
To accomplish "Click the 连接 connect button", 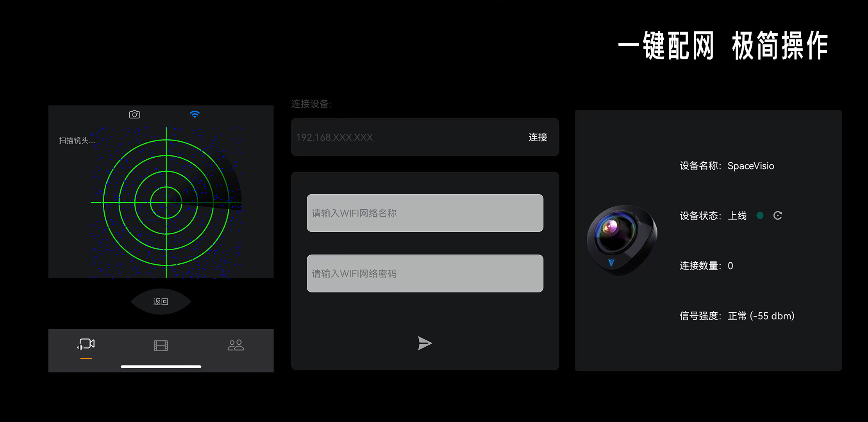I will (538, 137).
